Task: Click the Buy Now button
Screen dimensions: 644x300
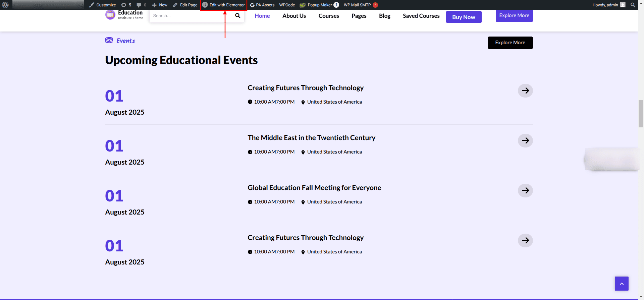Action: 464,17
